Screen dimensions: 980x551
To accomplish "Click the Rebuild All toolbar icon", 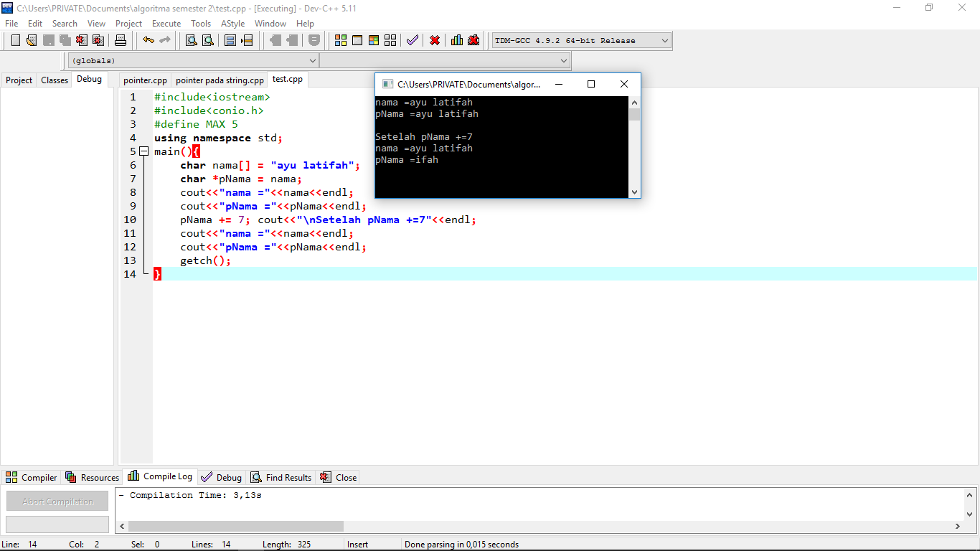I will coord(390,40).
